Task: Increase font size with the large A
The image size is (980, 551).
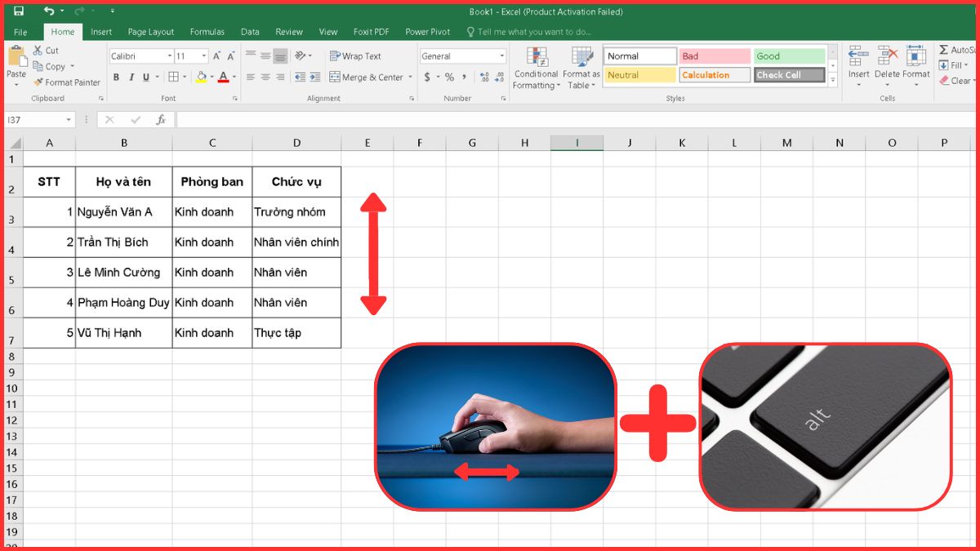Action: tap(216, 56)
